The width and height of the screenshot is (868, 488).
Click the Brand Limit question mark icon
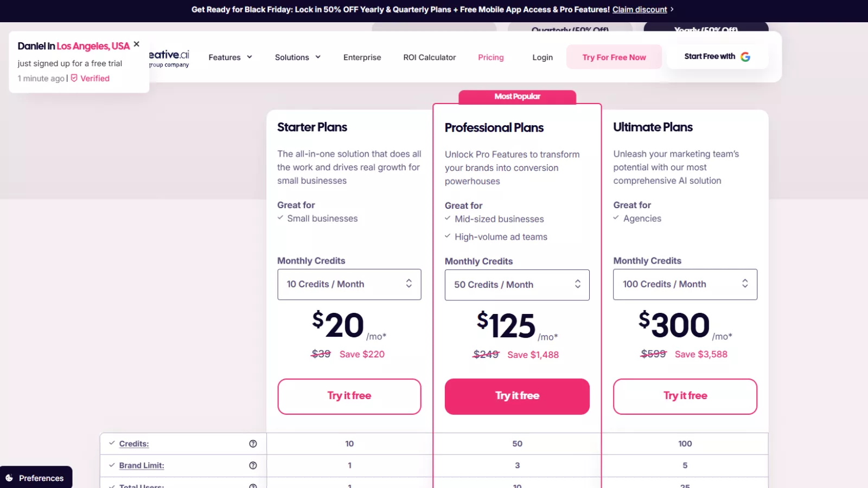pos(253,465)
